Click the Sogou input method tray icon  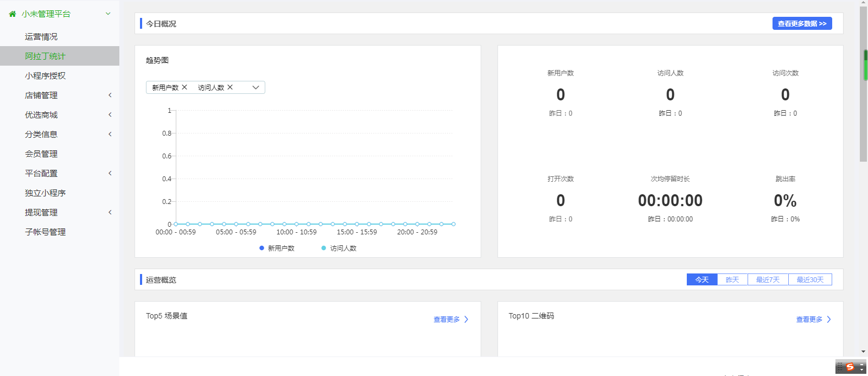[x=850, y=367]
